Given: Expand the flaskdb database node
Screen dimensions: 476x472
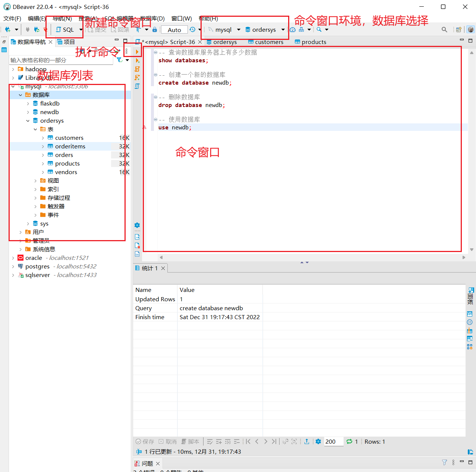Looking at the screenshot, I should pyautogui.click(x=28, y=103).
